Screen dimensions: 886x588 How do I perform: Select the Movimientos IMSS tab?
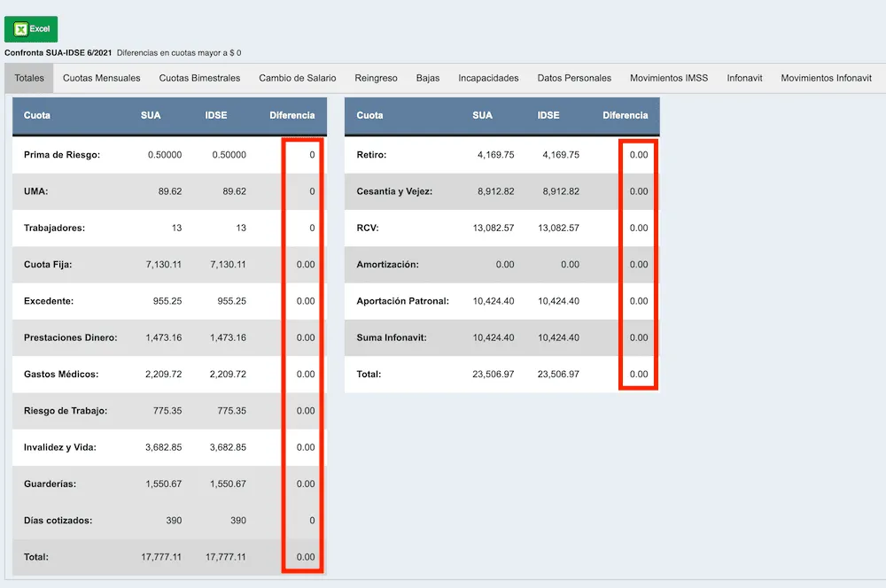click(669, 78)
